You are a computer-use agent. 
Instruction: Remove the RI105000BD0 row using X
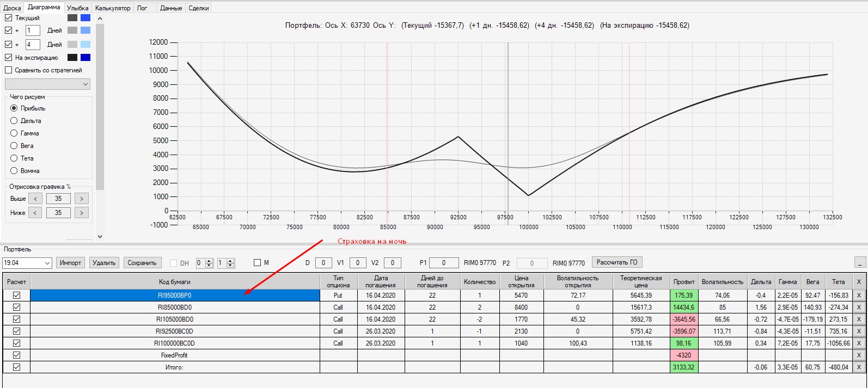click(x=859, y=319)
